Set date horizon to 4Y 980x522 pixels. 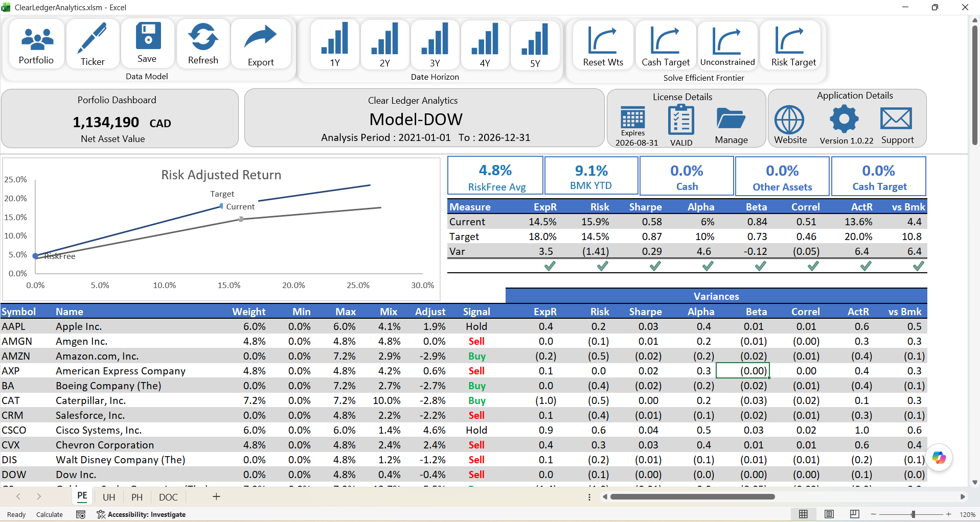pyautogui.click(x=485, y=38)
